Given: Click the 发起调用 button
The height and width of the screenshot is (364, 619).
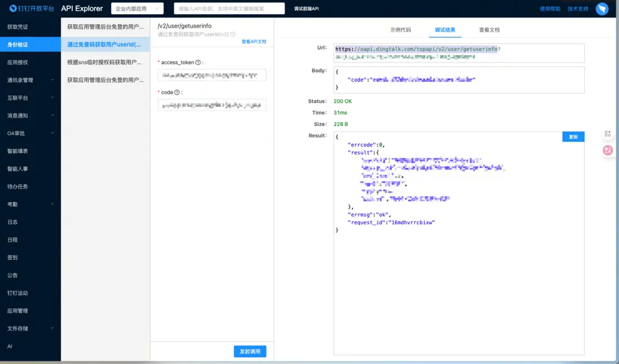Looking at the screenshot, I should [250, 352].
